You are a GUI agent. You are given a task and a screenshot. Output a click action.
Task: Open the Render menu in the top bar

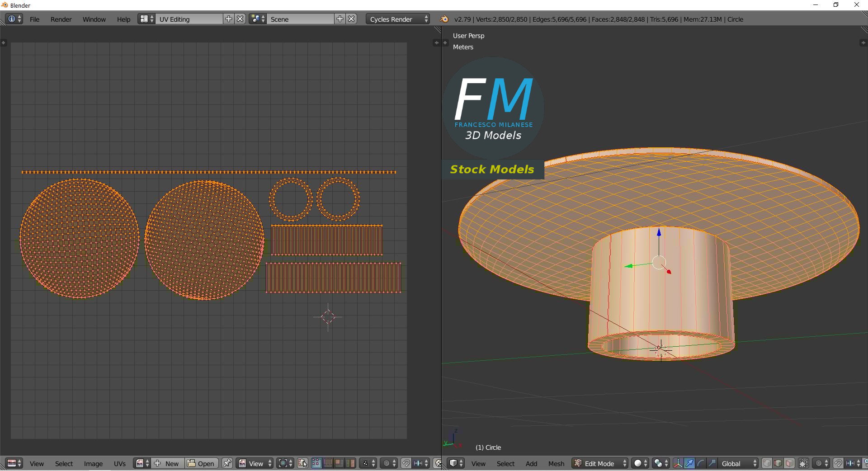[61, 19]
